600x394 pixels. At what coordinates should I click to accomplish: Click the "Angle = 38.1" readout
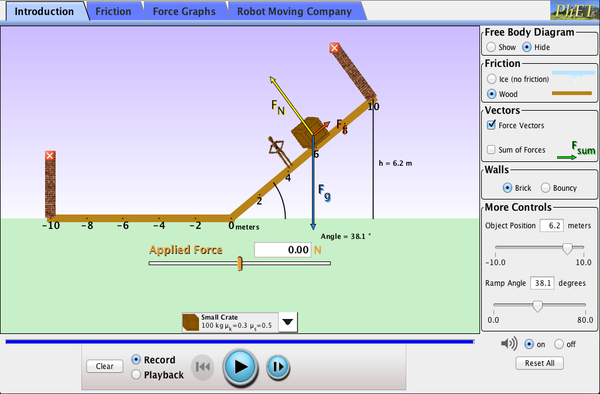tap(346, 236)
